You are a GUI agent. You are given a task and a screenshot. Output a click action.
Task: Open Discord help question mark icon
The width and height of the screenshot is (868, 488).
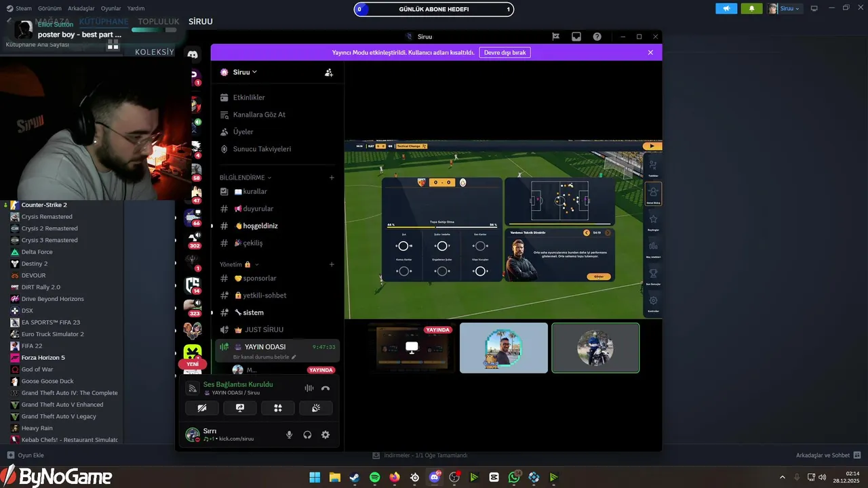point(597,37)
